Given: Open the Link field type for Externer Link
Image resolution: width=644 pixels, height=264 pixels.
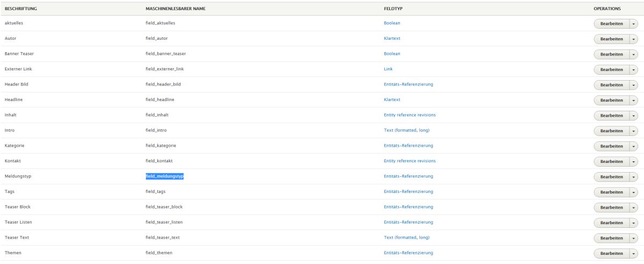Looking at the screenshot, I should [388, 69].
